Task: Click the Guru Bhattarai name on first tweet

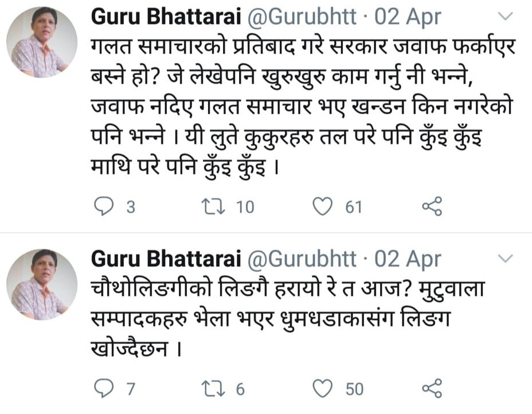Action: tap(165, 18)
